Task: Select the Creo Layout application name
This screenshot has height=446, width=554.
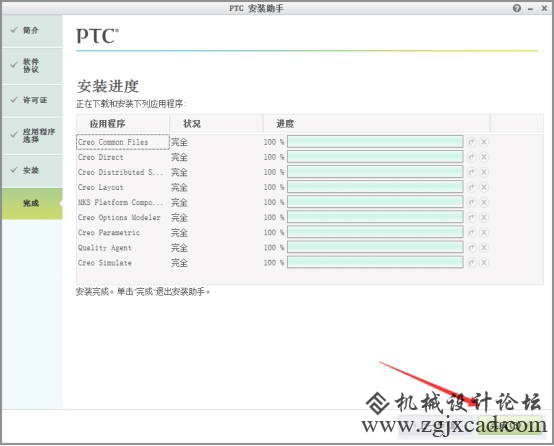Action: tap(101, 187)
